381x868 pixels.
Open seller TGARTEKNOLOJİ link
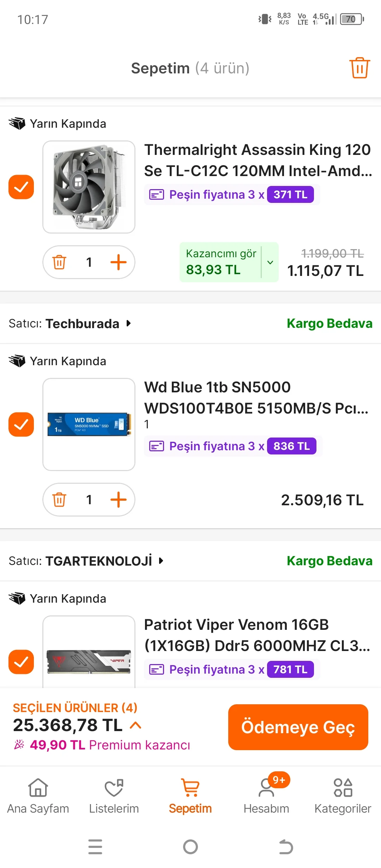click(99, 561)
